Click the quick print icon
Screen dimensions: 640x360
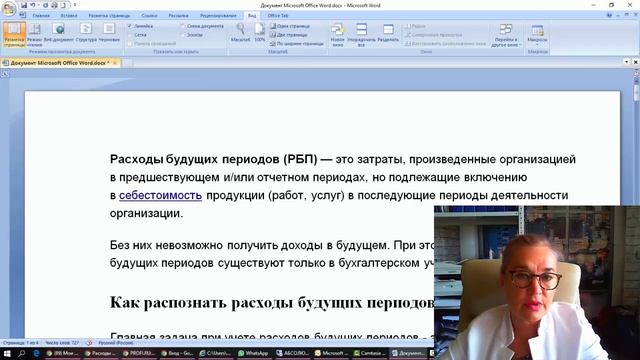pyautogui.click(x=54, y=5)
